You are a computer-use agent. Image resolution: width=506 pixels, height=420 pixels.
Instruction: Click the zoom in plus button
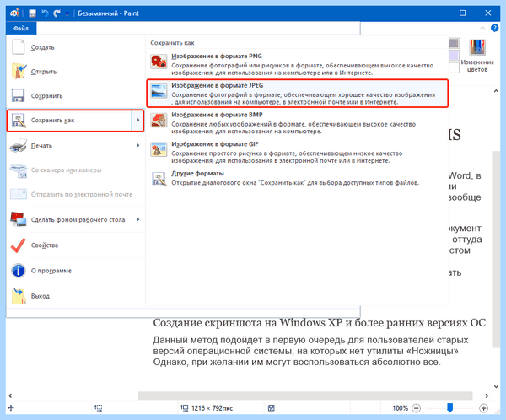[x=483, y=408]
